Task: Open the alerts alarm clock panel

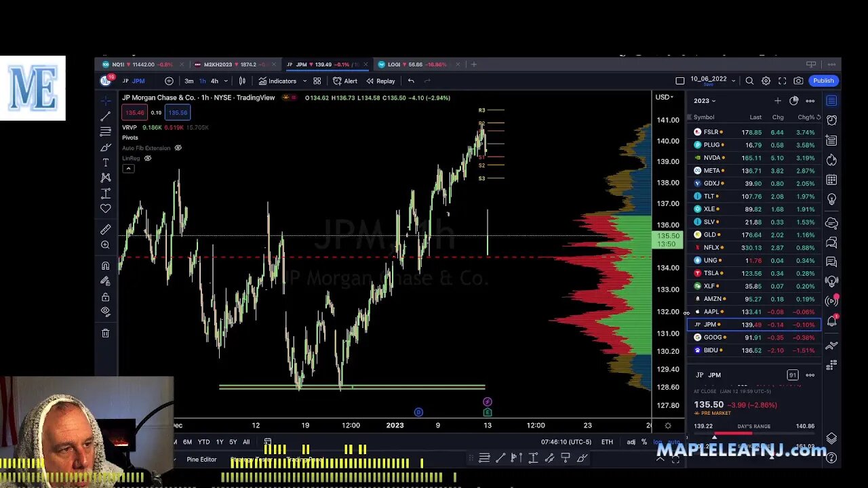Action: 831,120
